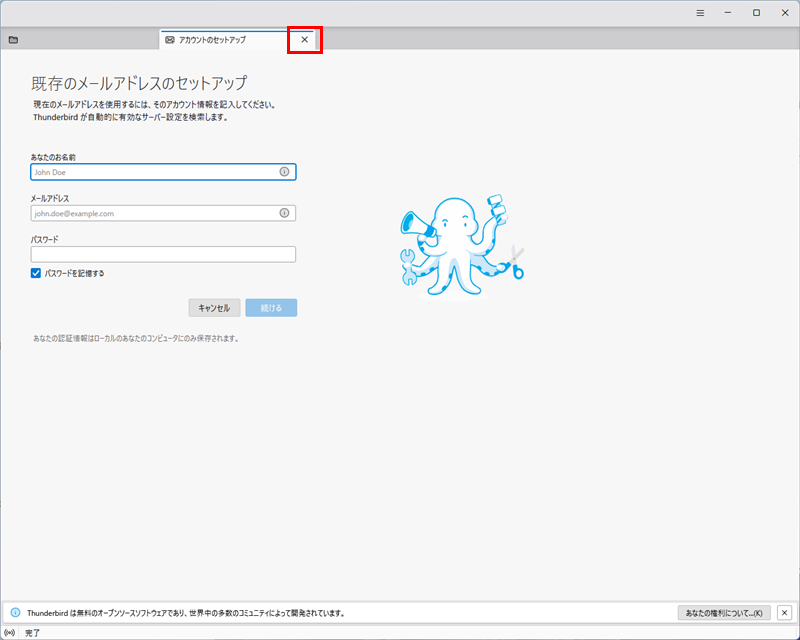Toggle the online status icon in the status bar
The width and height of the screenshot is (800, 640).
point(10,633)
